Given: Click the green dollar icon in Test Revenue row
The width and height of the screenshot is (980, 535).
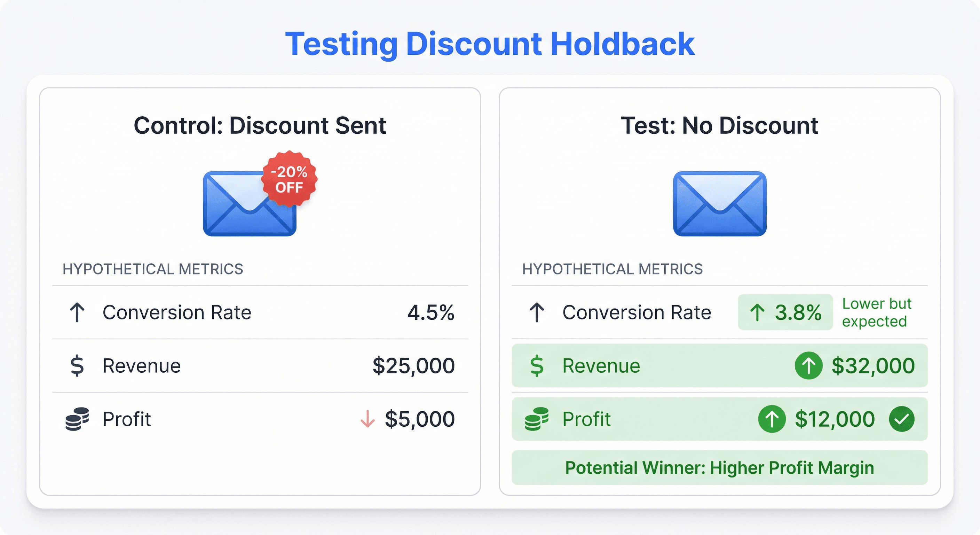Looking at the screenshot, I should coord(537,366).
